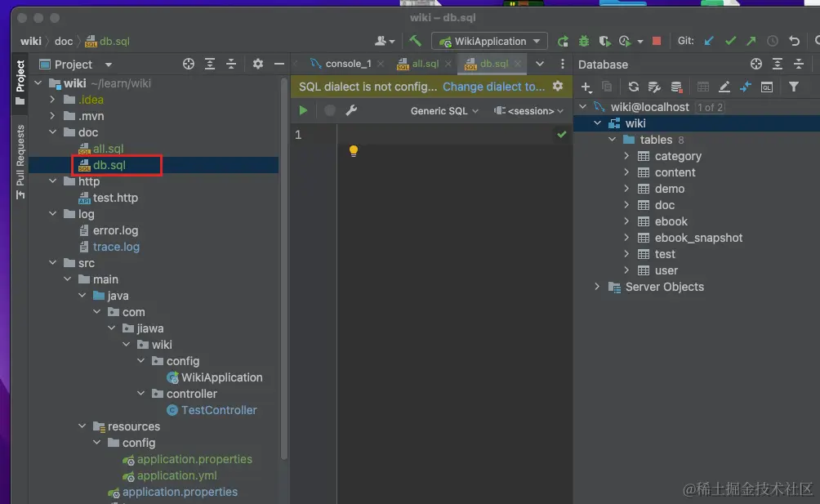Commit changes with the Git green checkmark

(731, 41)
